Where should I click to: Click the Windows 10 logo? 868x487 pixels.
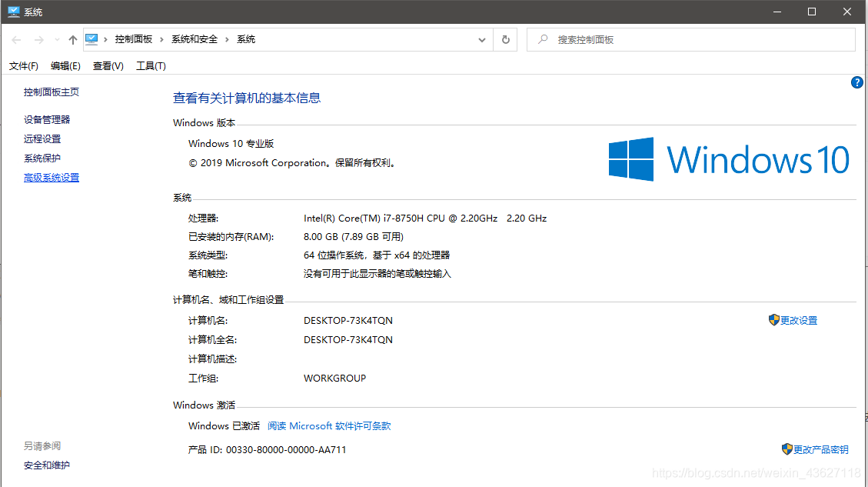[x=729, y=159]
